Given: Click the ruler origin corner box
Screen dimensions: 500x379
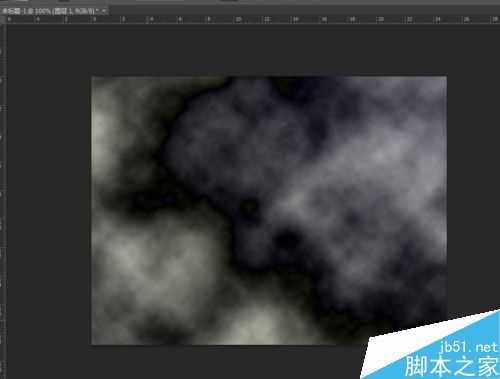Looking at the screenshot, I should (3, 19).
